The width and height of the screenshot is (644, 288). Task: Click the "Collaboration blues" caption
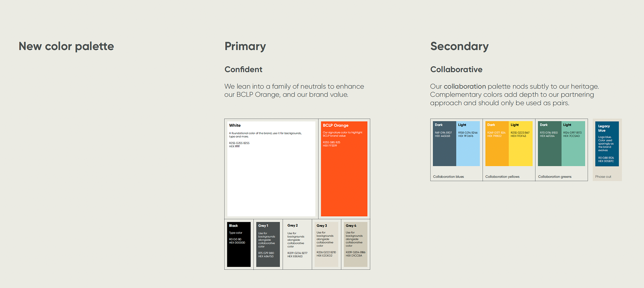click(448, 177)
